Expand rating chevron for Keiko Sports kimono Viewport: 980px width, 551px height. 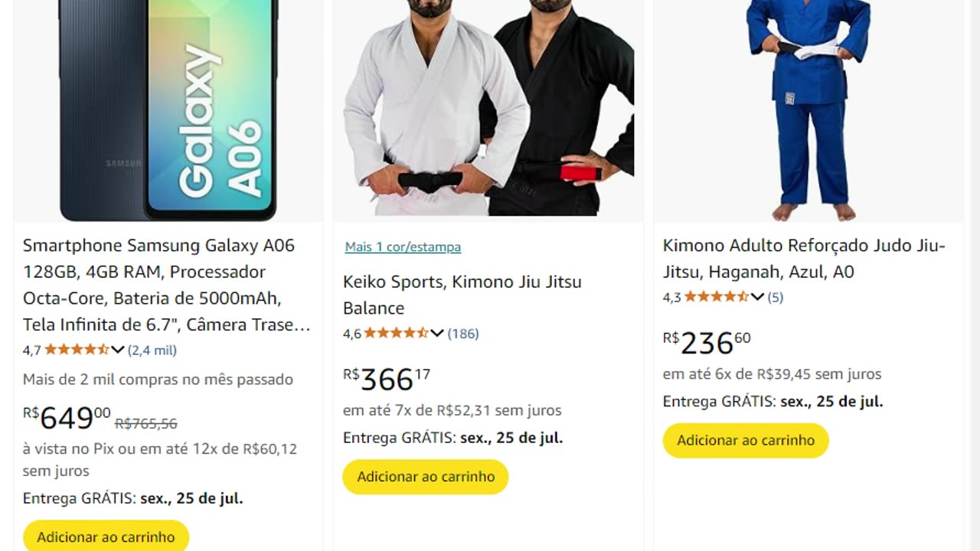coord(437,333)
